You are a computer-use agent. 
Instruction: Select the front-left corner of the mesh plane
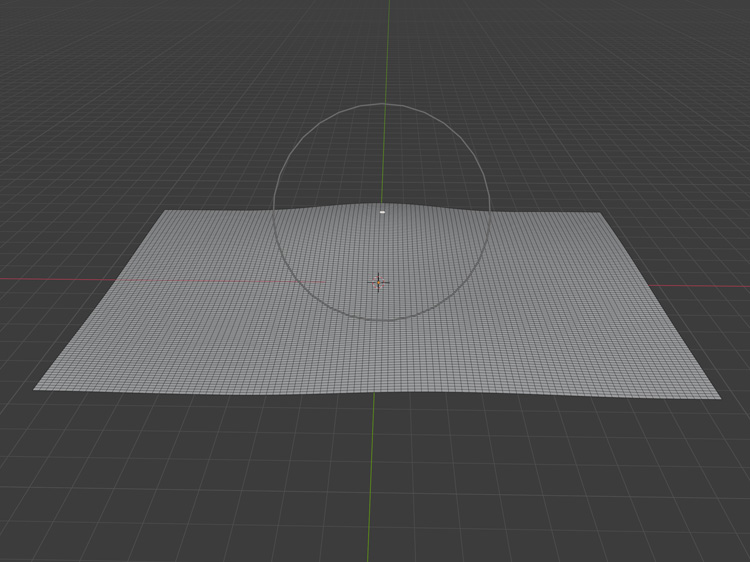(36, 388)
